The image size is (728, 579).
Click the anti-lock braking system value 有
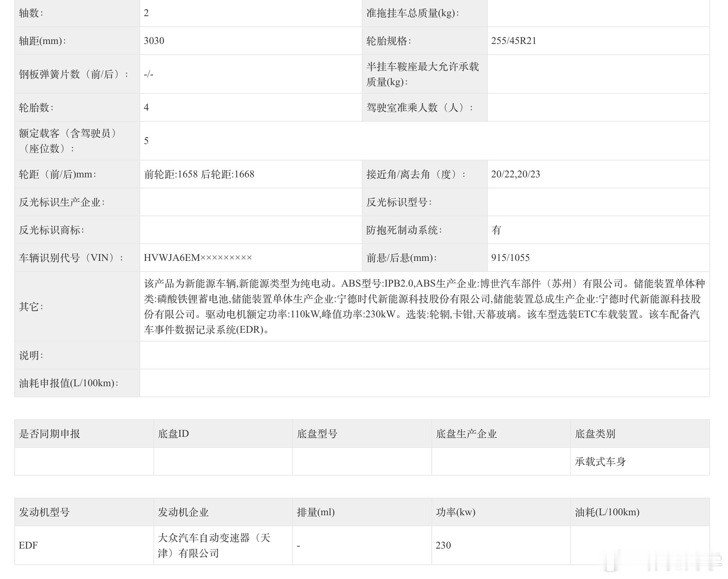(496, 230)
